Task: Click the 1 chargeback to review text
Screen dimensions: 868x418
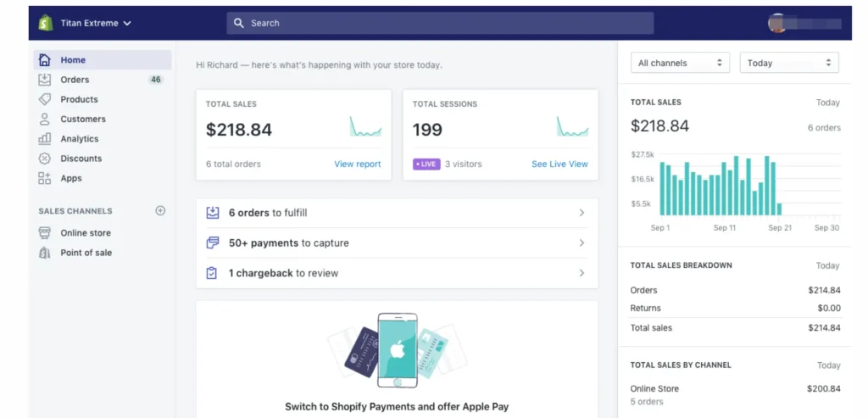Action: click(283, 273)
